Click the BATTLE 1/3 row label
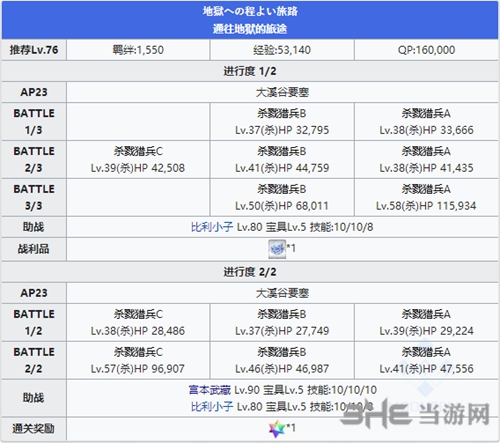This screenshot has height=443, width=500. pos(34,121)
